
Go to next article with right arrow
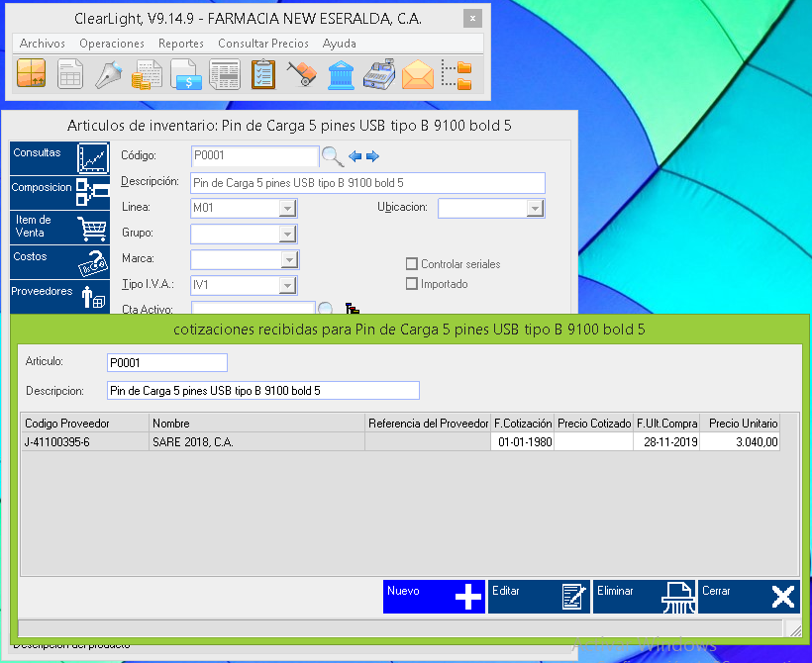pyautogui.click(x=373, y=156)
